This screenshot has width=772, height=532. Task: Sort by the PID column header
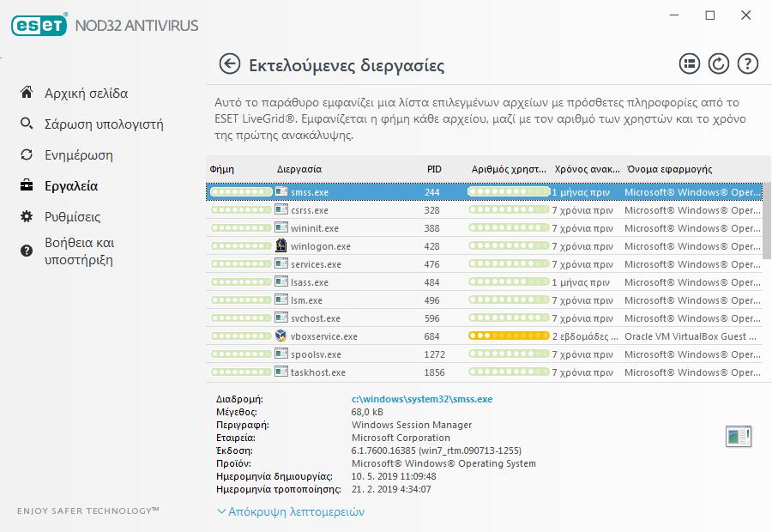point(434,169)
